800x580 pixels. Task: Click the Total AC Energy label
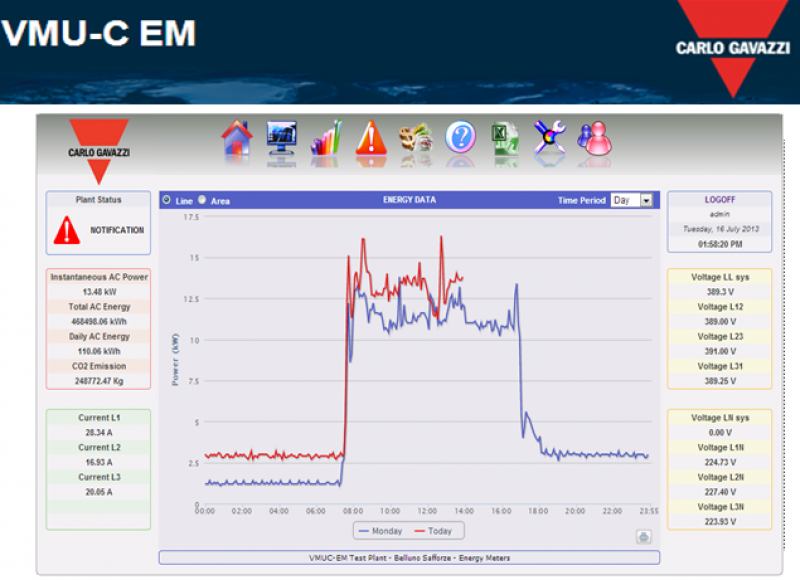(x=99, y=307)
